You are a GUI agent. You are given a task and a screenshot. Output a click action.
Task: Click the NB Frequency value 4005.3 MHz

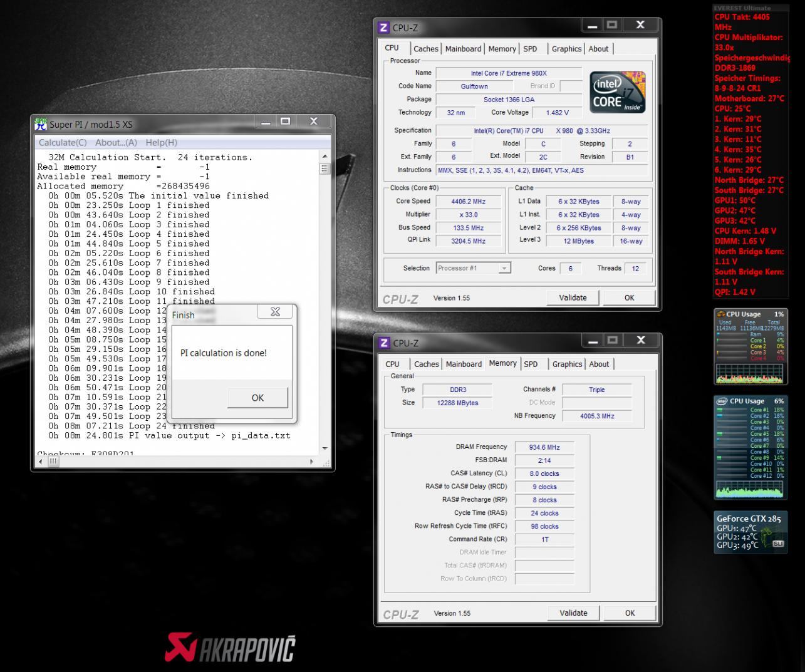coord(596,416)
